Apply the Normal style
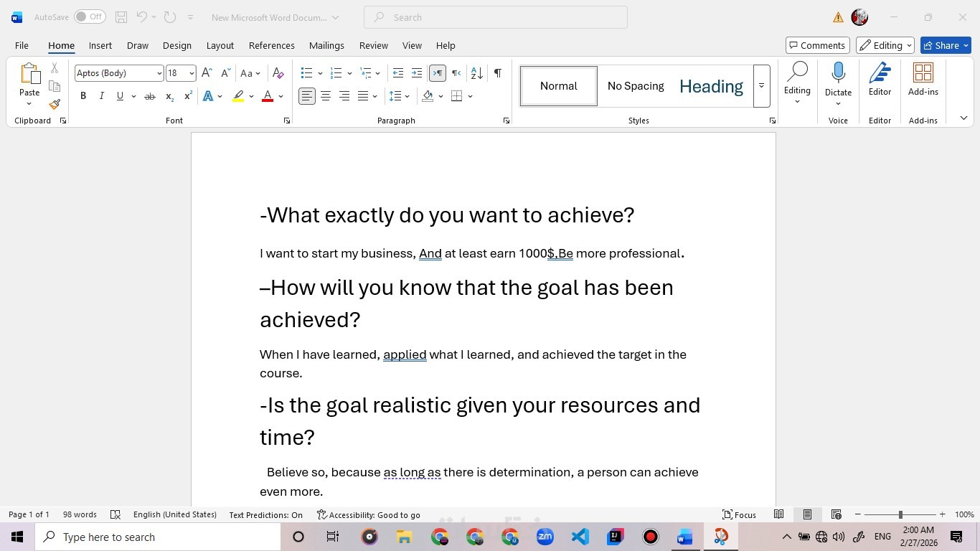Screen dimensions: 980x551 point(559,86)
